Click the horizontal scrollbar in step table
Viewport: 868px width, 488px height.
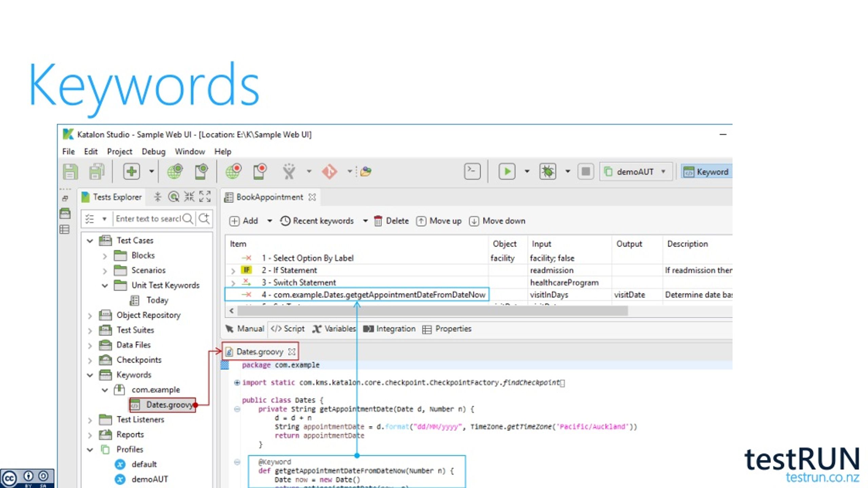(x=433, y=311)
